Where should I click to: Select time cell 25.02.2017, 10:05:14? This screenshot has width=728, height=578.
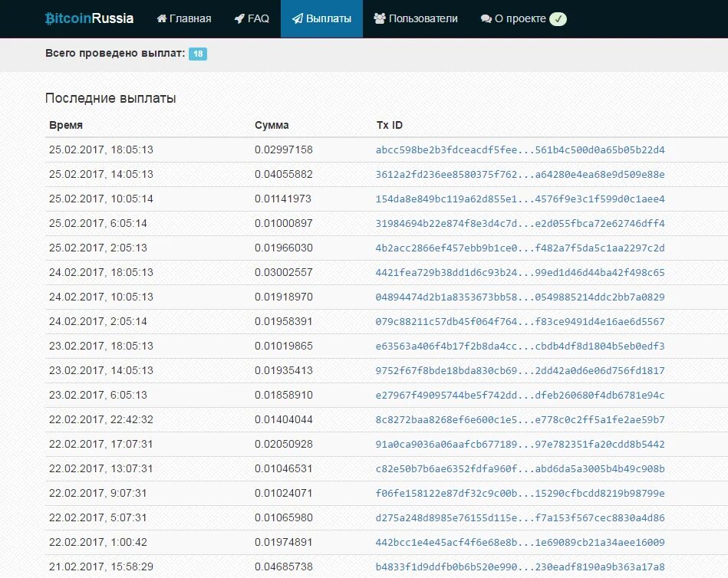click(x=100, y=199)
